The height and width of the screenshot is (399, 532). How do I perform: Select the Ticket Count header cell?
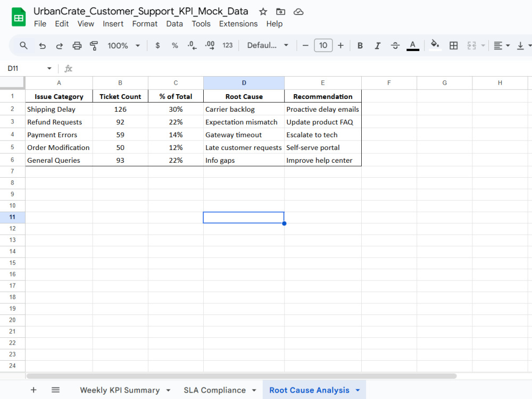(x=120, y=96)
